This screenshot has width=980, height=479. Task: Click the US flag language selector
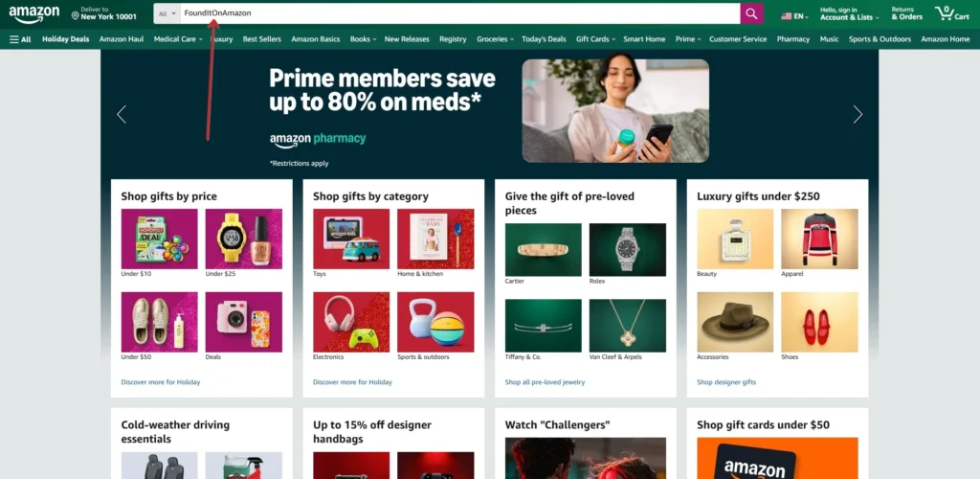794,16
